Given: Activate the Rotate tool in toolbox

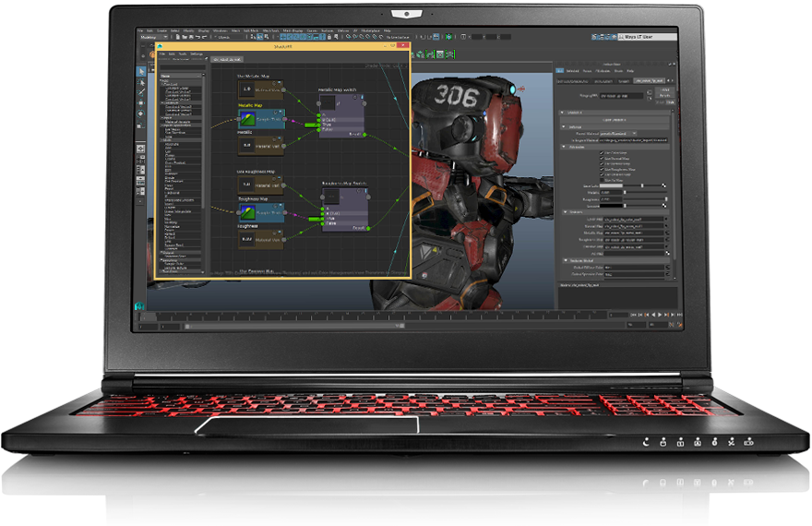Looking at the screenshot, I should click(x=141, y=114).
